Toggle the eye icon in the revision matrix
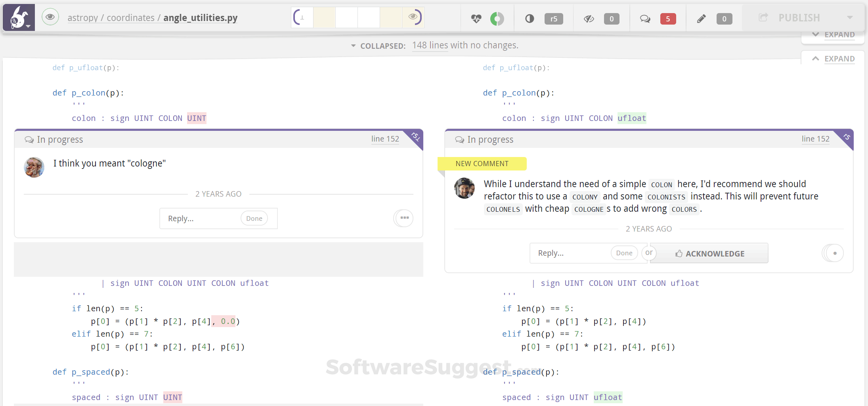The height and width of the screenshot is (406, 868). pyautogui.click(x=413, y=17)
